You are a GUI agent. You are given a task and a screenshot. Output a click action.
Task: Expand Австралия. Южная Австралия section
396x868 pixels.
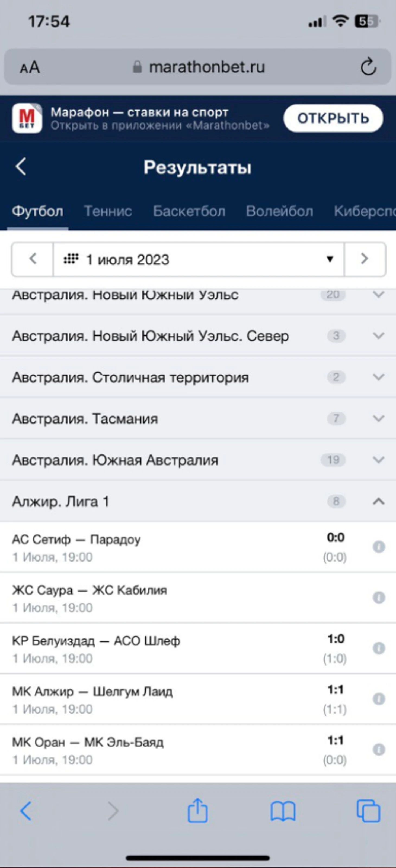coord(378,460)
